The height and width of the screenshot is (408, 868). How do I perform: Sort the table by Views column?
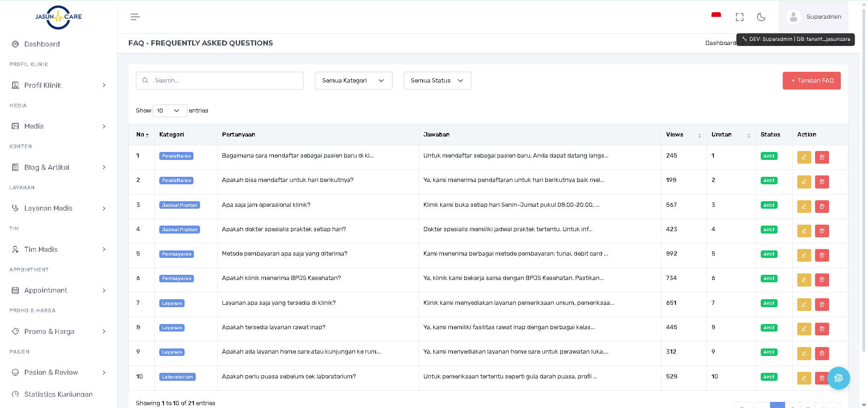pos(683,135)
